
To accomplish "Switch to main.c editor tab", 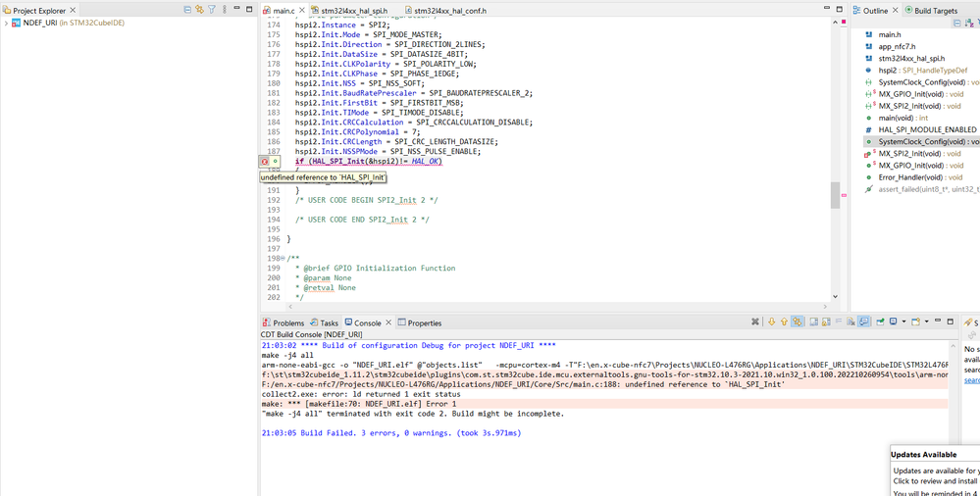I will 284,11.
